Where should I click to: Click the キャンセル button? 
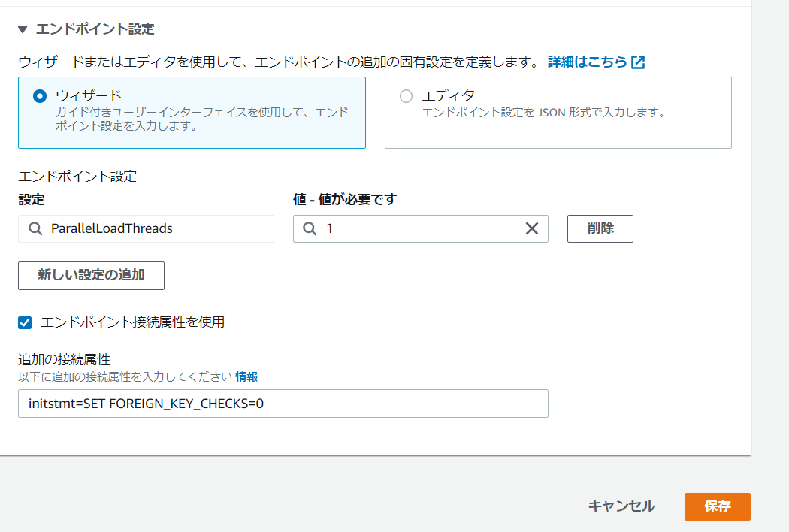pos(621,506)
